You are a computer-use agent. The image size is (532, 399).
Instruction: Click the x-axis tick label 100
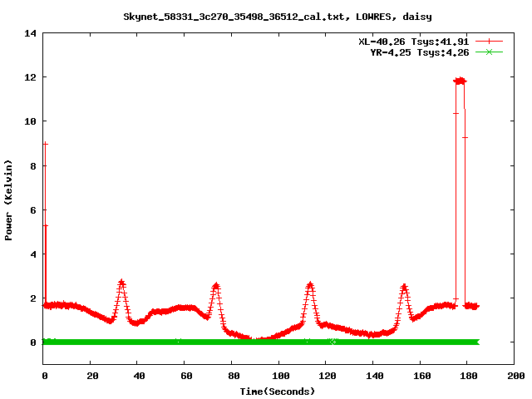pos(281,376)
